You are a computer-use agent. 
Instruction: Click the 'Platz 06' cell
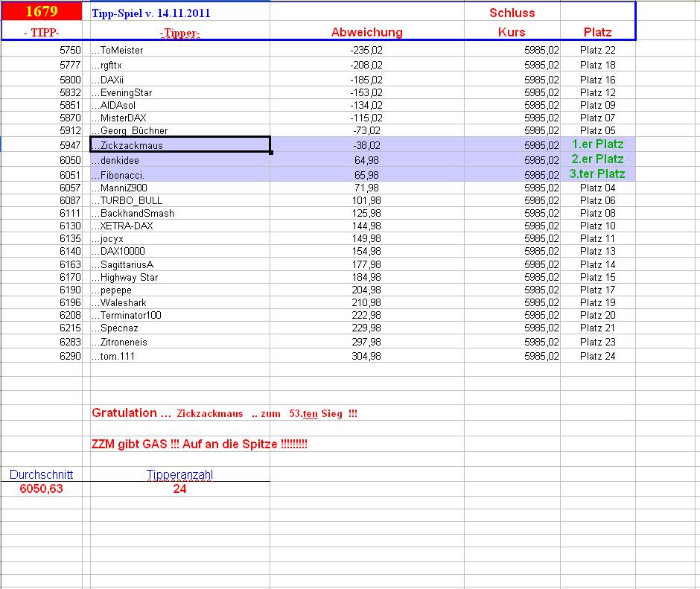(x=597, y=200)
